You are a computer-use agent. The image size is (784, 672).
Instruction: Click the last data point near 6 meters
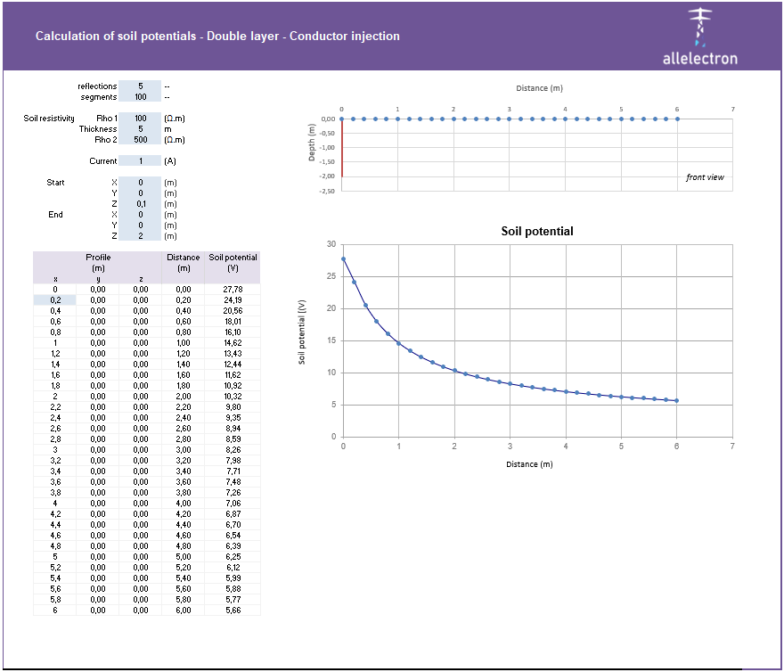678,401
